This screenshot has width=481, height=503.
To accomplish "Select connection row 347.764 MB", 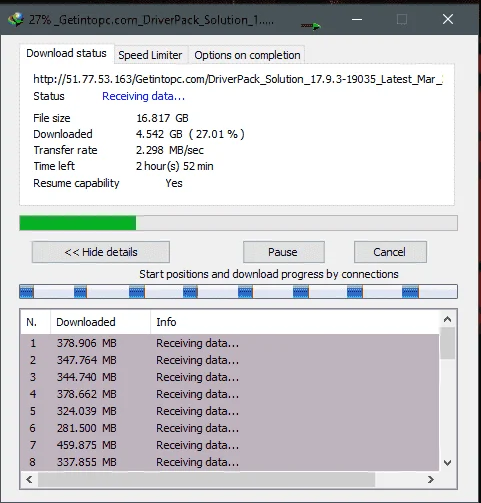I will (x=230, y=360).
